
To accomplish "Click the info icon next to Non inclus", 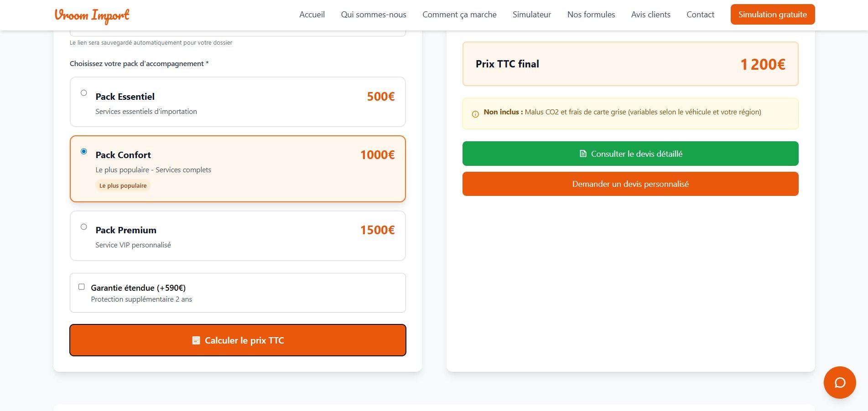I will [x=475, y=114].
